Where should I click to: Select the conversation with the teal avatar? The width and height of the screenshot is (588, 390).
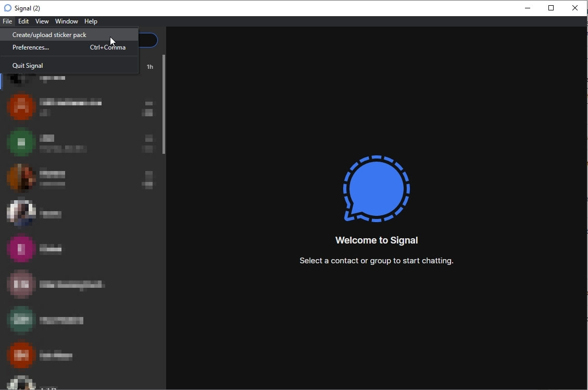click(x=78, y=320)
